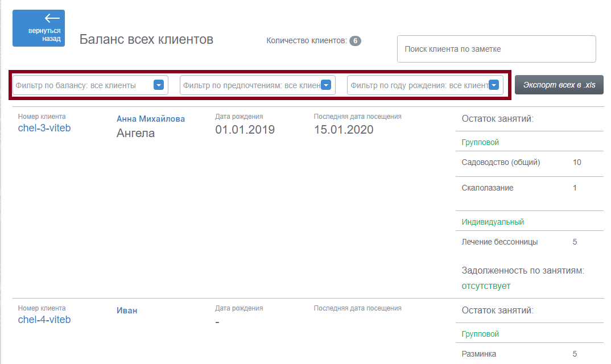Click the first client's 'Групповой' category label

point(480,142)
